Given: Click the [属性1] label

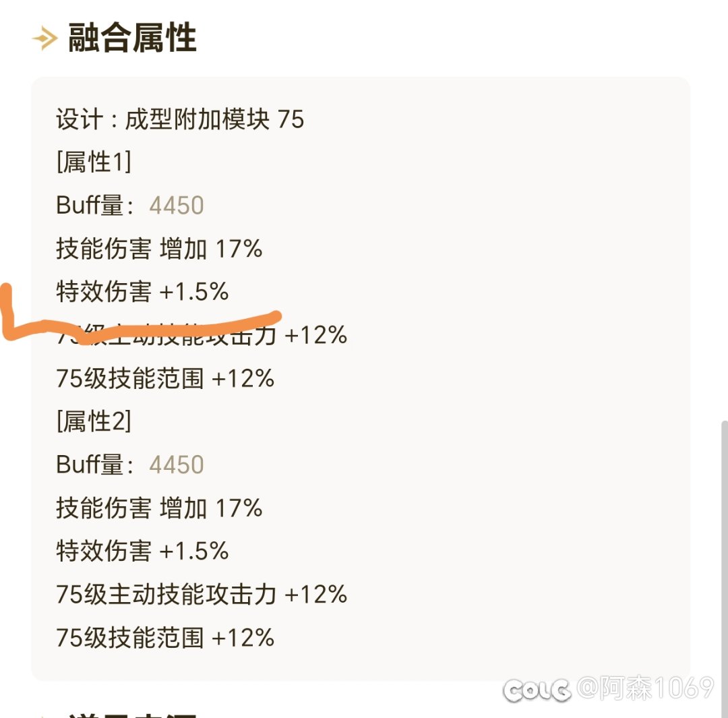Looking at the screenshot, I should click(x=94, y=162).
